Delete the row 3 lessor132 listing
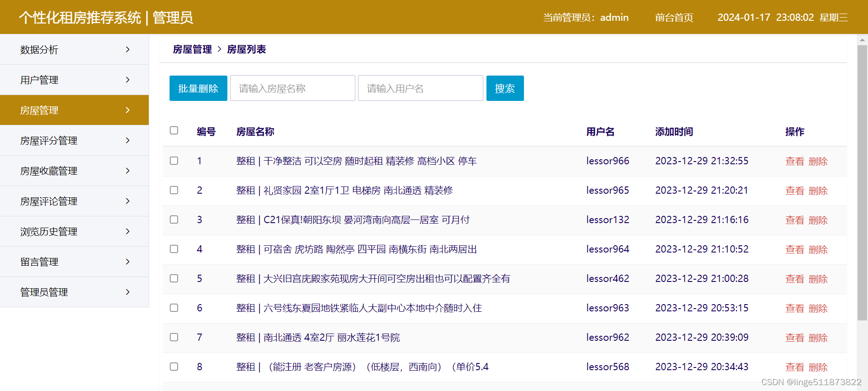 (x=818, y=220)
